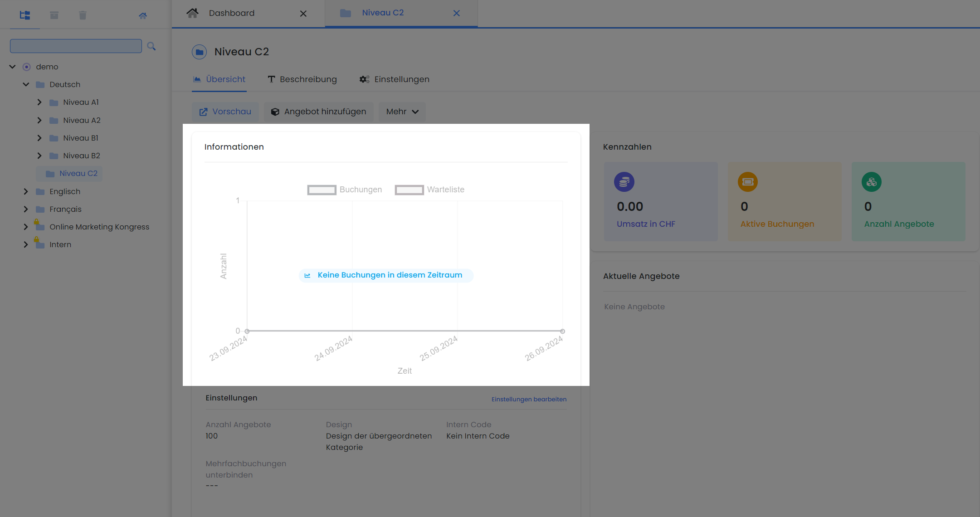Open the Mehr dropdown menu

[x=402, y=112]
